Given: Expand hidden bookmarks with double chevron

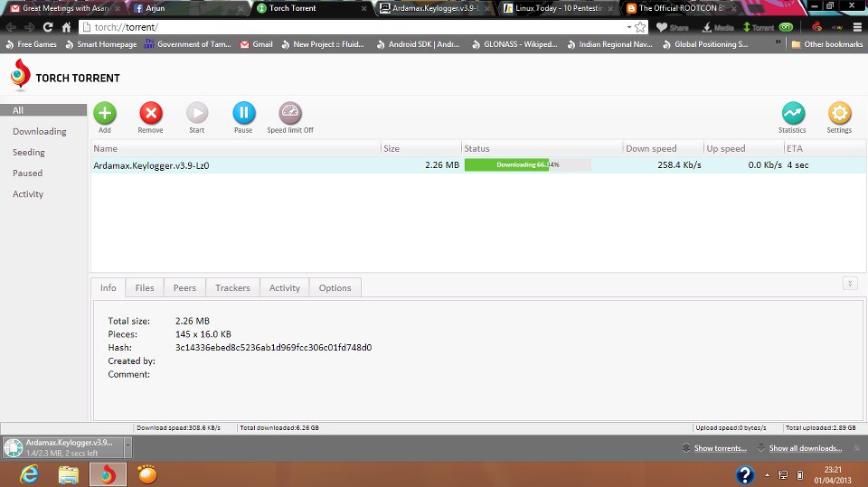Looking at the screenshot, I should (x=778, y=42).
